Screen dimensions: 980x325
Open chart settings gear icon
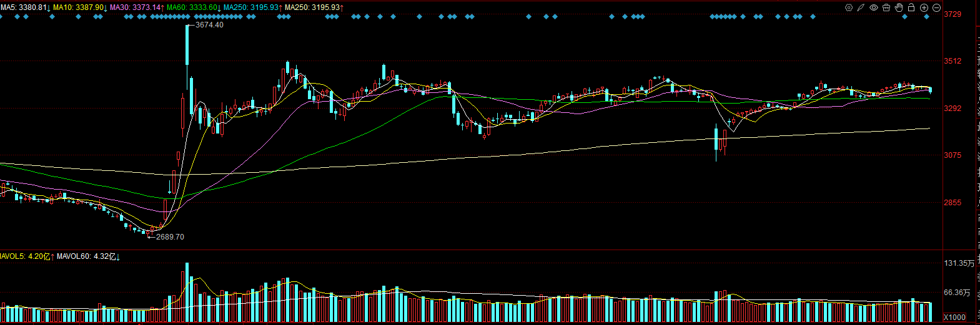pyautogui.click(x=849, y=7)
